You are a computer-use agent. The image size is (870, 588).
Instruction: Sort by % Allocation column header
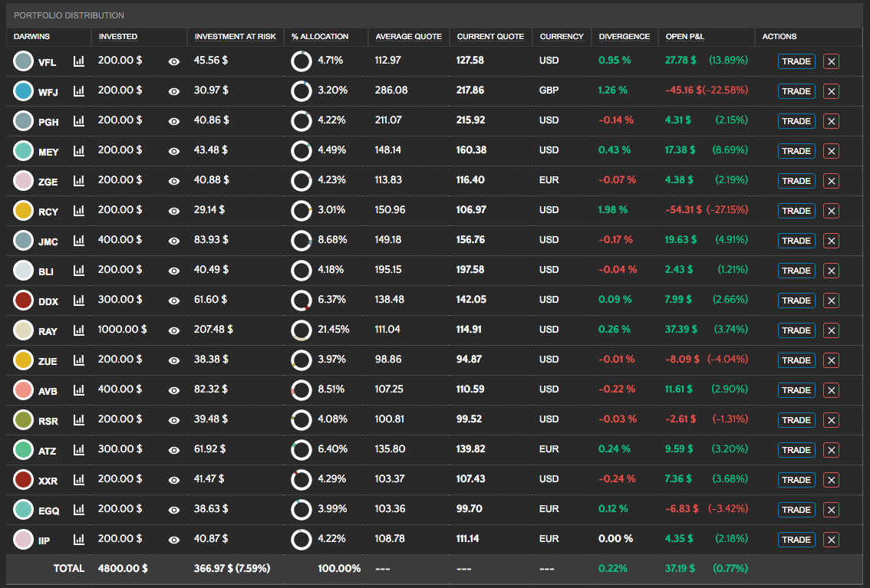click(320, 37)
